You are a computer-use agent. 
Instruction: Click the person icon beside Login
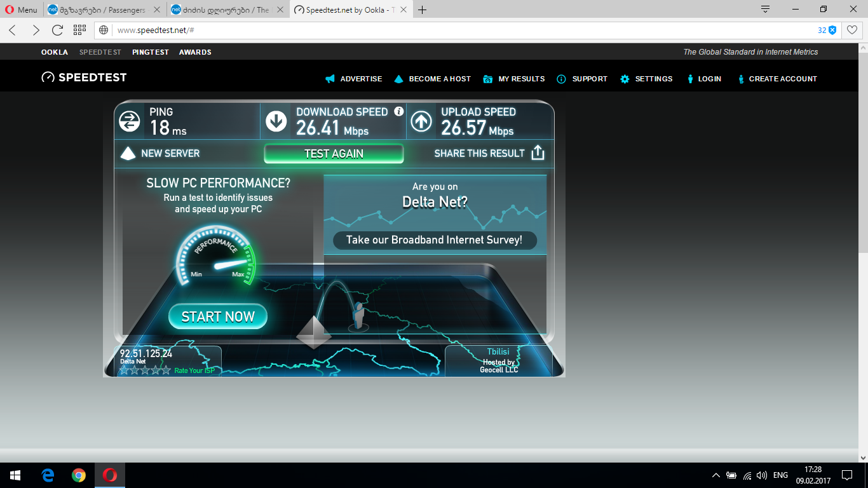(690, 79)
